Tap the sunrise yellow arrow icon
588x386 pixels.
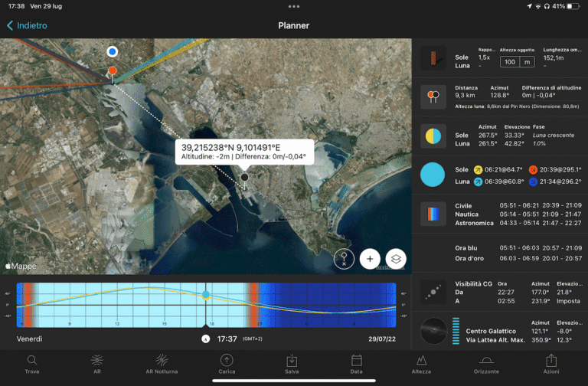478,170
